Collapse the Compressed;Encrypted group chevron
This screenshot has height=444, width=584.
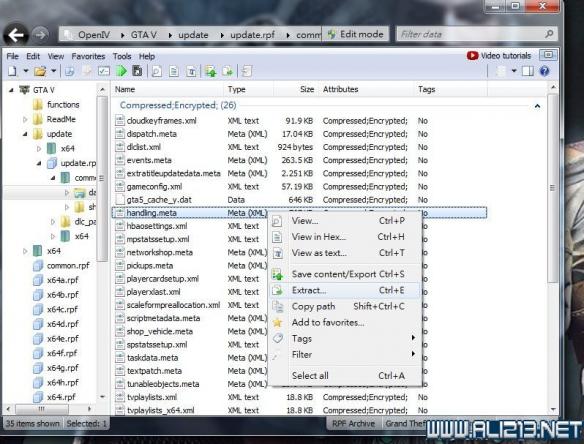coord(537,106)
